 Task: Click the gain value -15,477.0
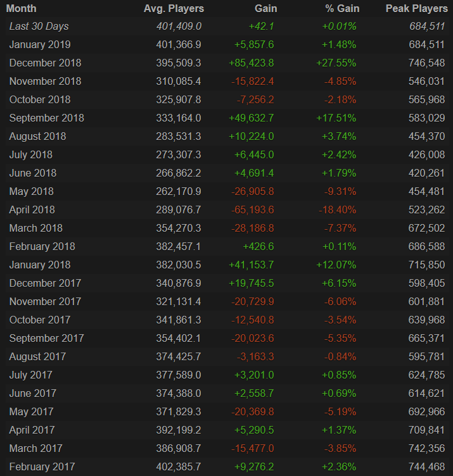coord(253,448)
